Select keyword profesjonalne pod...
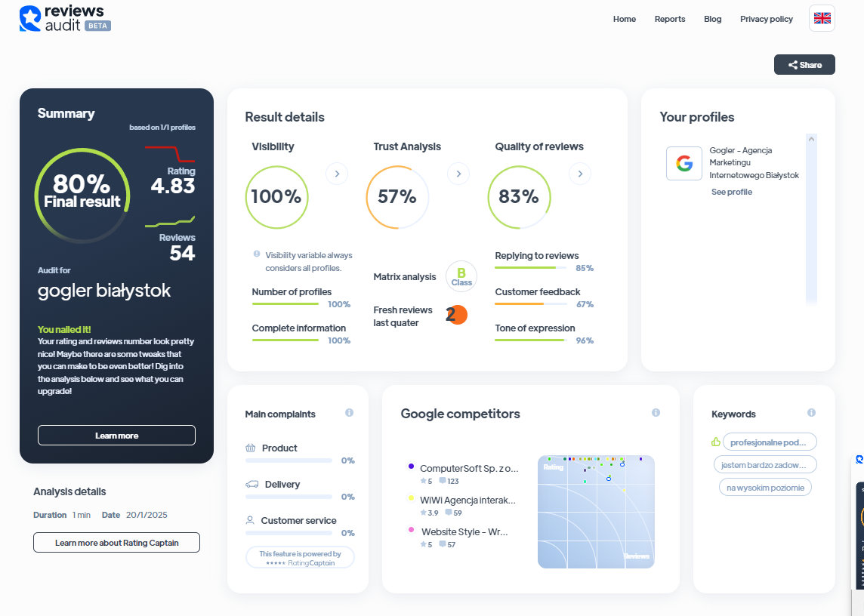864x616 pixels. [770, 442]
